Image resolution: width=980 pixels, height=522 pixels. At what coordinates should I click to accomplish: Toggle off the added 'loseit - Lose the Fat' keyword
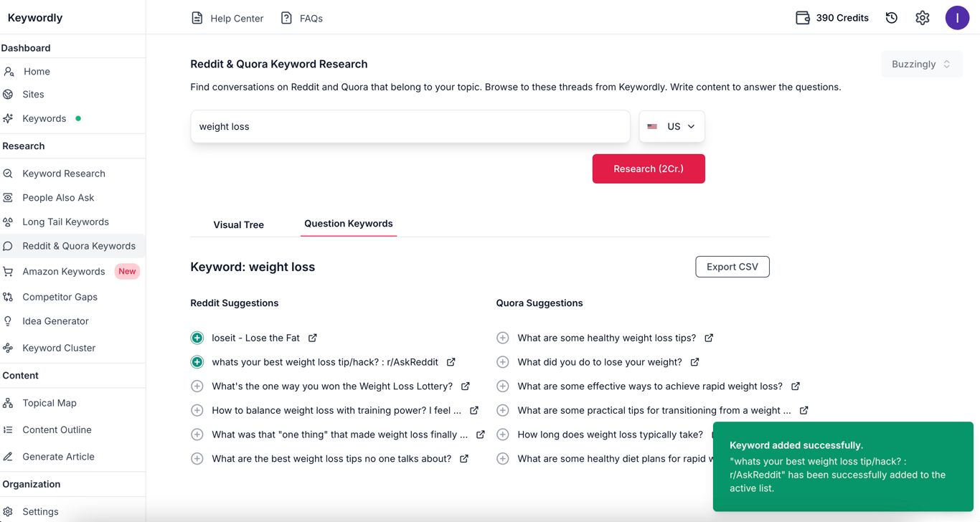click(197, 337)
